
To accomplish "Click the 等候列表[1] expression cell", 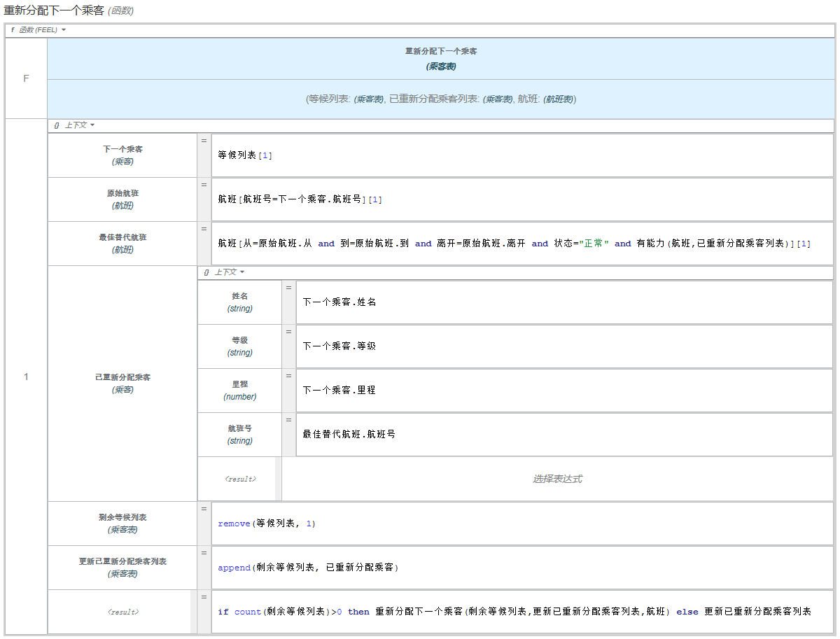I will coord(521,155).
